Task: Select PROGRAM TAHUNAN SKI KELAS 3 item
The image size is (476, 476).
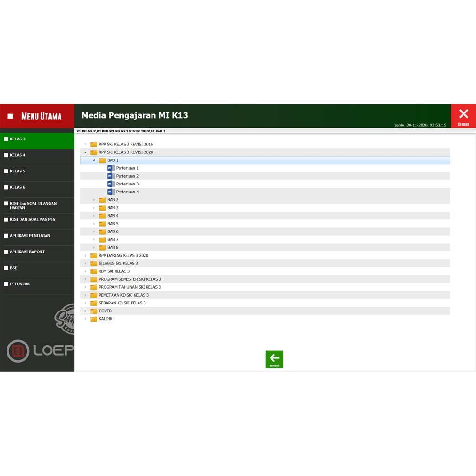Action: click(130, 287)
